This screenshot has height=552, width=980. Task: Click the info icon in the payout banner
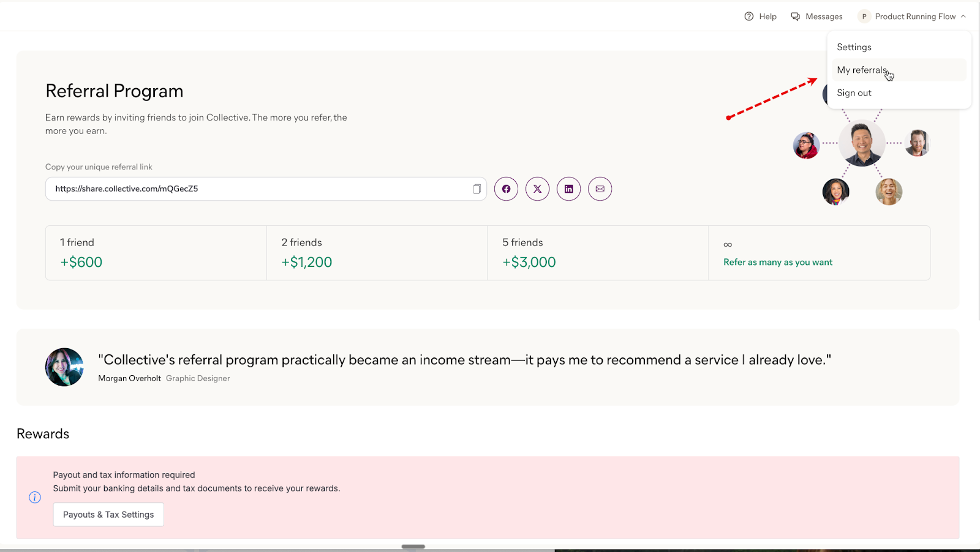[34, 497]
